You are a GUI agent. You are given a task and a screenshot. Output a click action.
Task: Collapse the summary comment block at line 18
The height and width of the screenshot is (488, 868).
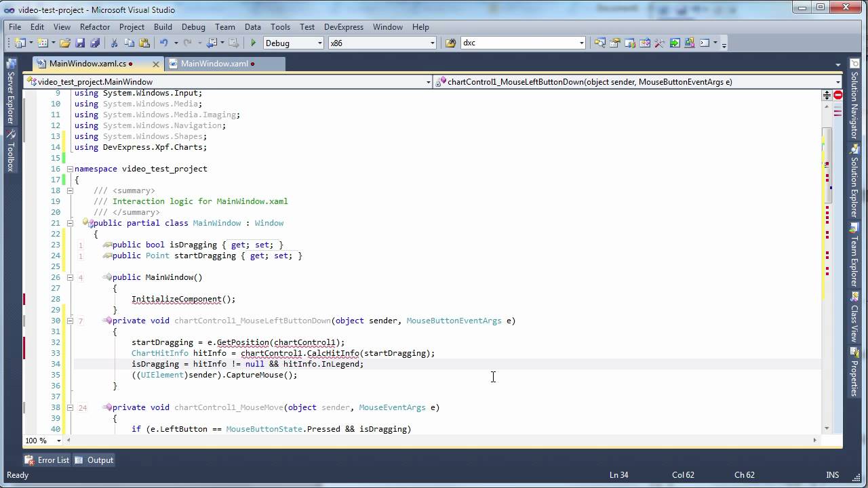[x=69, y=190]
